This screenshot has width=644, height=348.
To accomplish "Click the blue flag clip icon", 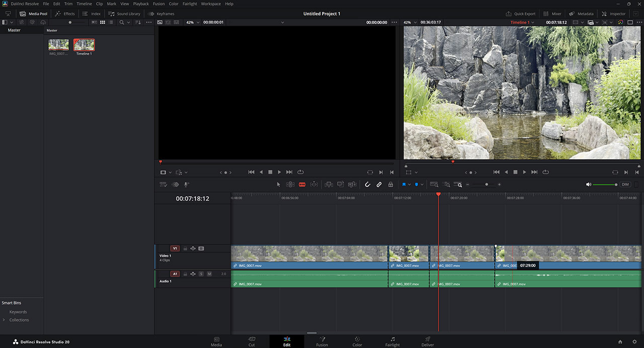I will (x=404, y=185).
